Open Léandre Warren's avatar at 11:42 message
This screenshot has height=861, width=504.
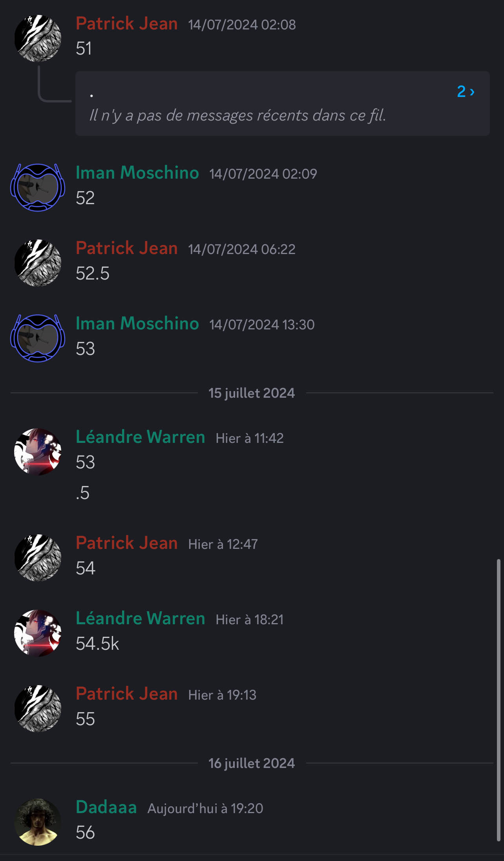tap(38, 452)
